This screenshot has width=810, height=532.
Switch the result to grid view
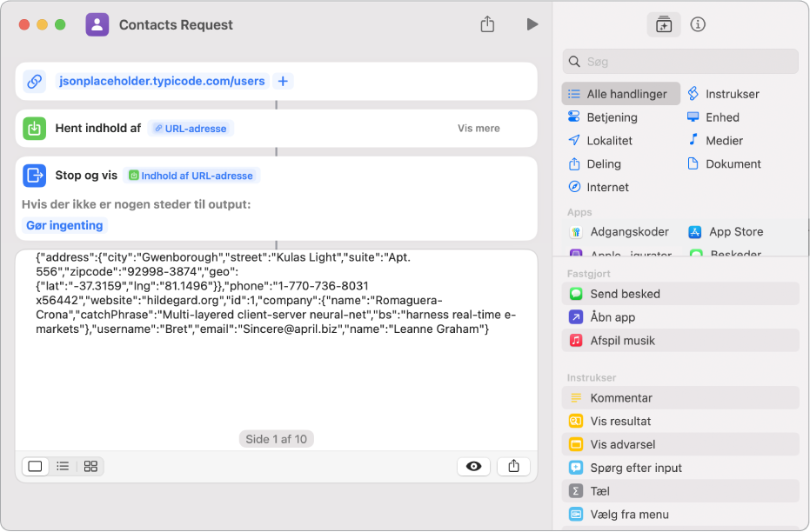coord(90,467)
